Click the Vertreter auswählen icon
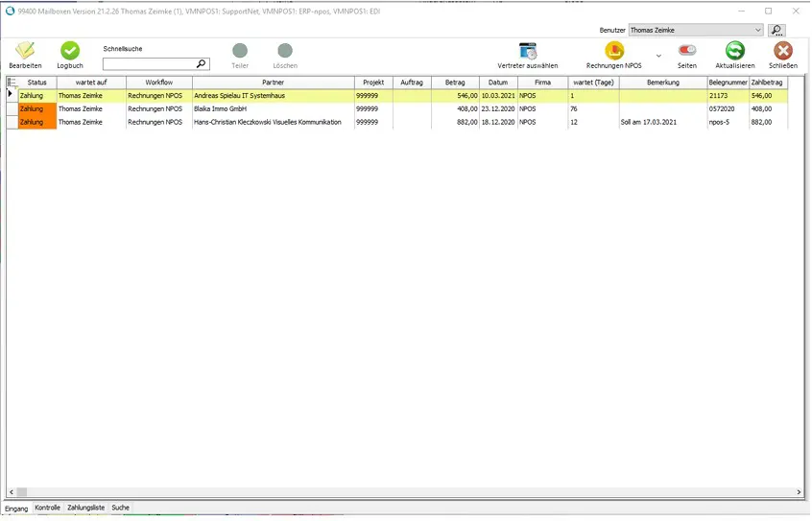This screenshot has width=812, height=521. pos(527,51)
